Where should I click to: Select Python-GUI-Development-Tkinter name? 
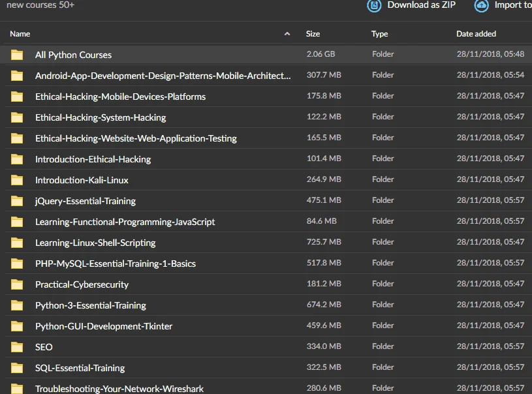click(x=104, y=327)
